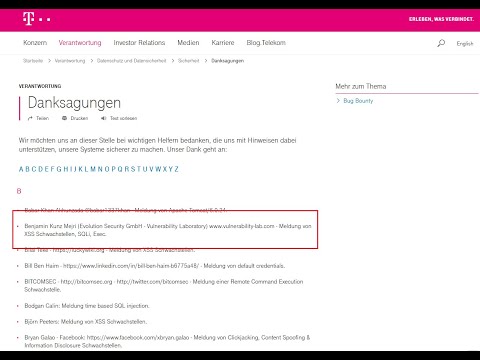Screen dimensions: 480x360
Task: Open the Verantwortung menu
Action: point(80,43)
